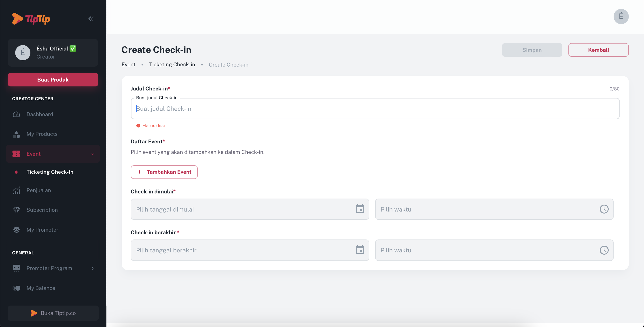Click clock icon in check-in end time
This screenshot has height=327, width=644.
[x=604, y=250]
